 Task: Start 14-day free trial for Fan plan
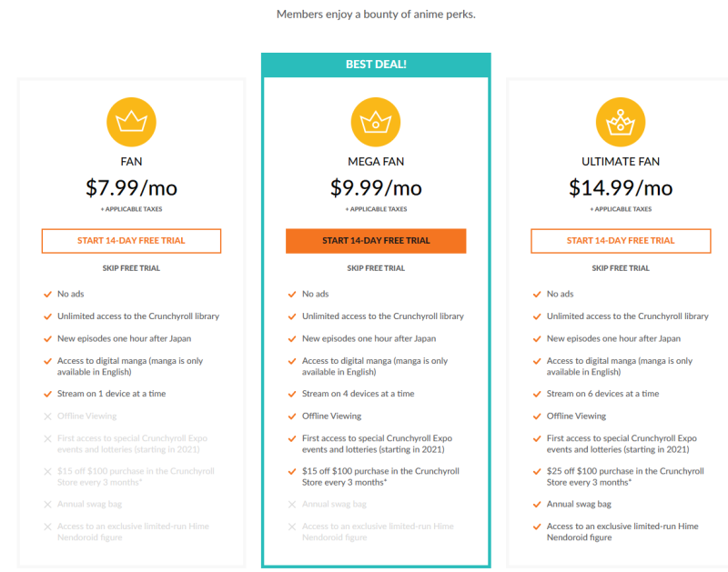click(x=131, y=241)
